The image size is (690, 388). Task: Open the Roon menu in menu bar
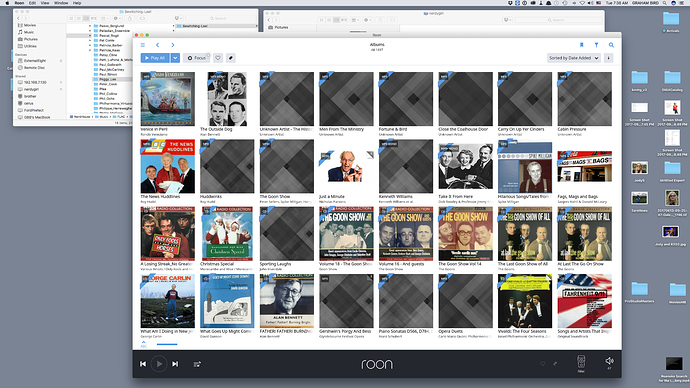pos(19,3)
